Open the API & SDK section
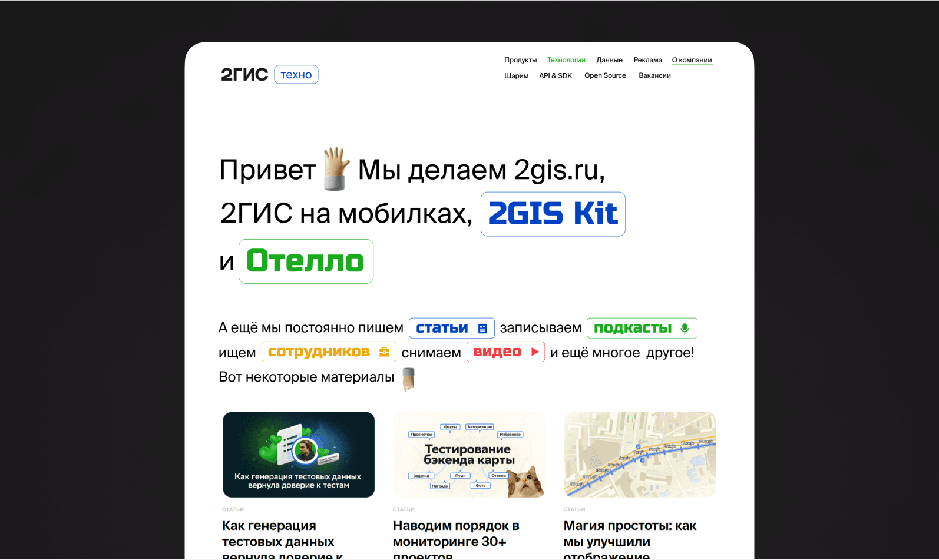 [x=556, y=75]
